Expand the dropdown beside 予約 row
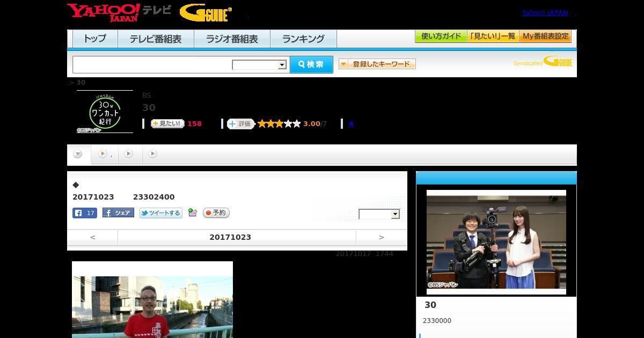 coord(379,214)
